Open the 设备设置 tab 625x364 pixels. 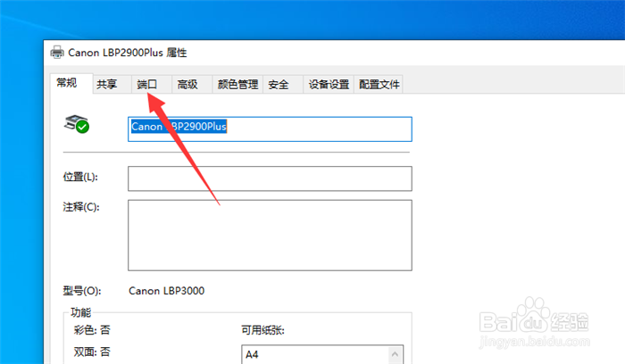pos(329,85)
